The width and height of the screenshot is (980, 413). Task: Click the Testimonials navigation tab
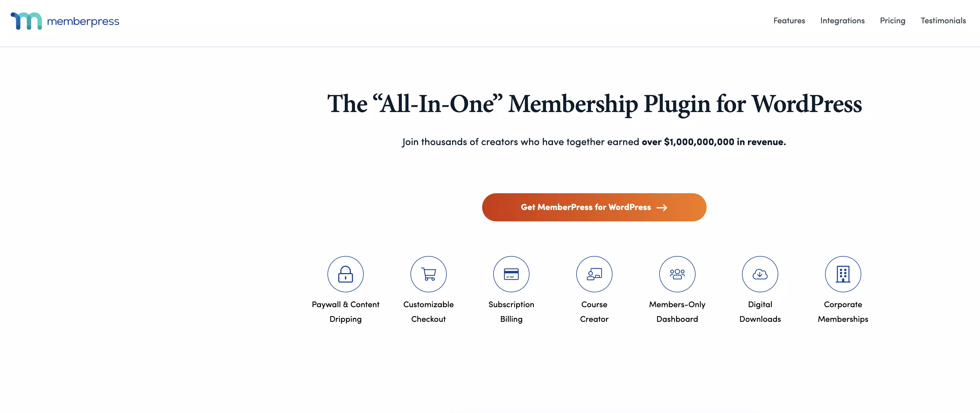coord(944,21)
